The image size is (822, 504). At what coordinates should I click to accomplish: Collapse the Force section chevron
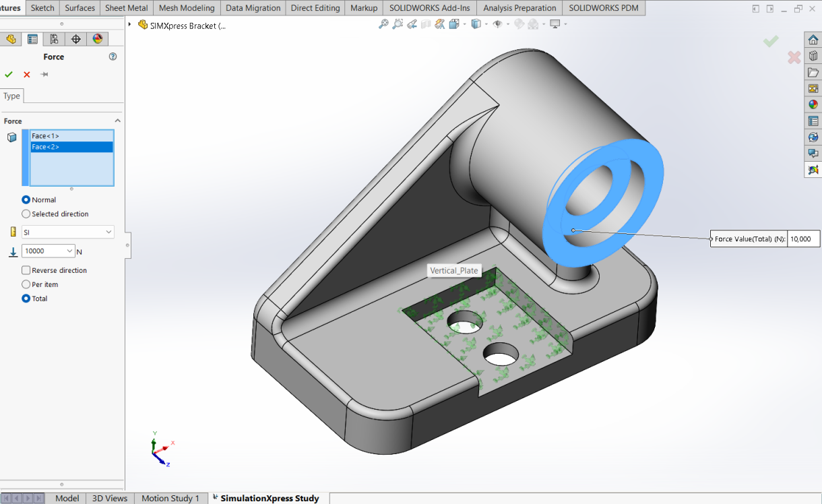[x=117, y=121]
